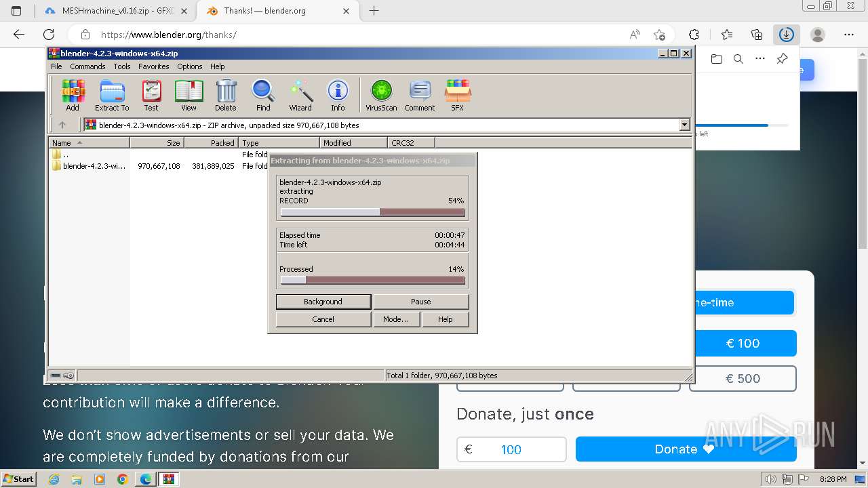Open downloads folder icon in downloads panel

pyautogui.click(x=717, y=59)
